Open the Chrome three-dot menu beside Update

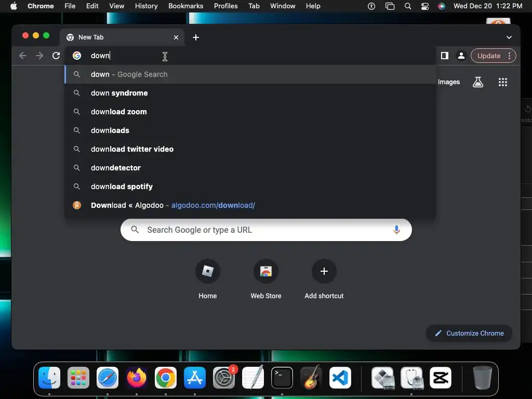(509, 56)
